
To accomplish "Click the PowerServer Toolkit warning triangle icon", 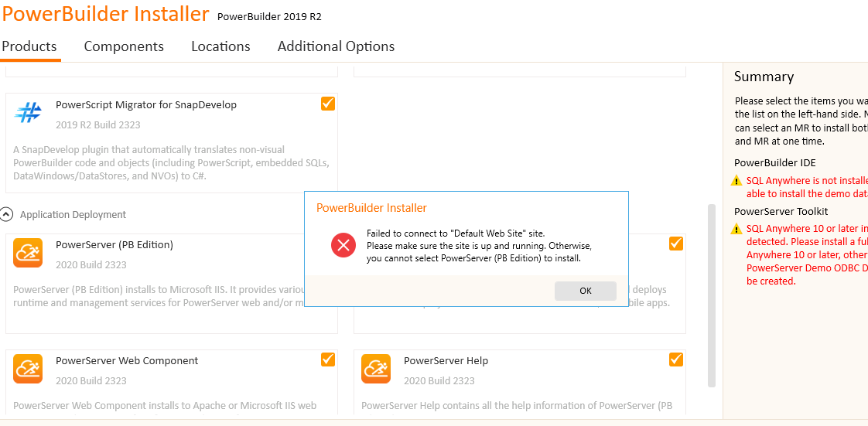I will tap(736, 230).
